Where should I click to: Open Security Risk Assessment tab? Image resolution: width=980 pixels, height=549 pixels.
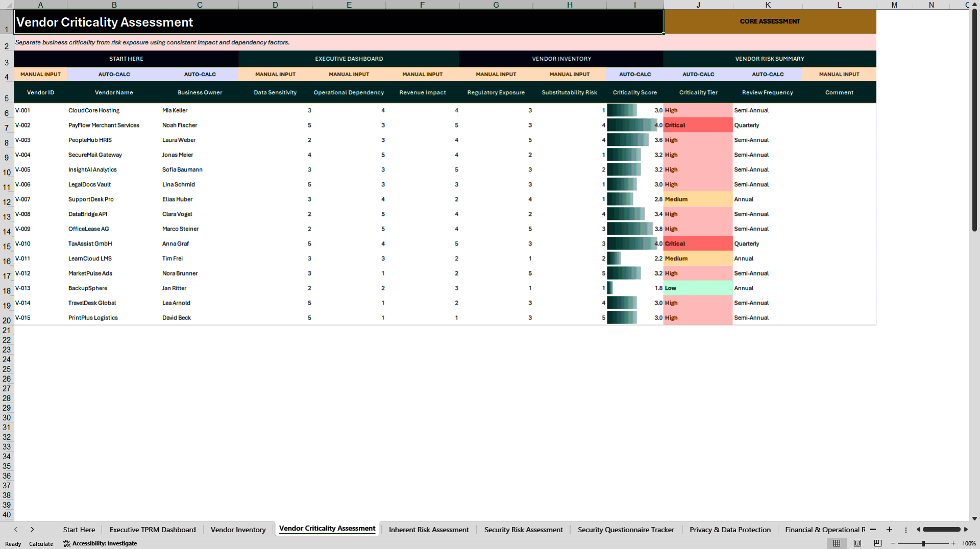coord(524,530)
